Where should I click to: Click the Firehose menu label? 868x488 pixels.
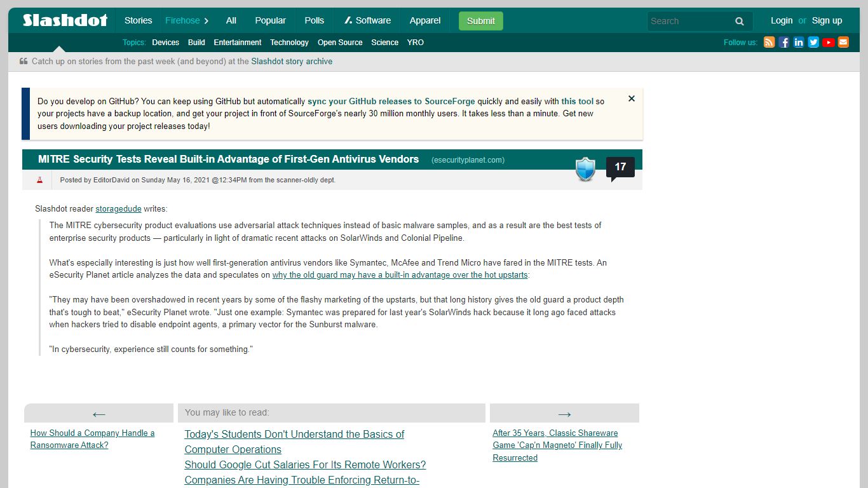point(182,20)
